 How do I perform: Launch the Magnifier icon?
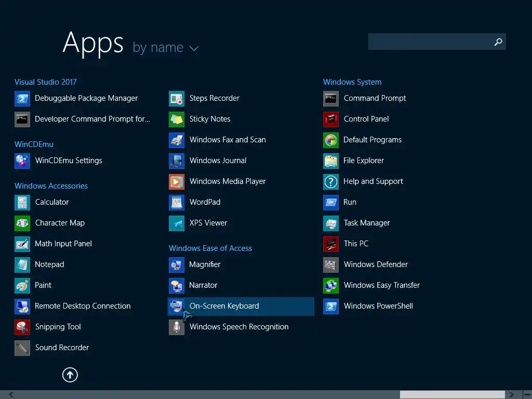(x=177, y=264)
